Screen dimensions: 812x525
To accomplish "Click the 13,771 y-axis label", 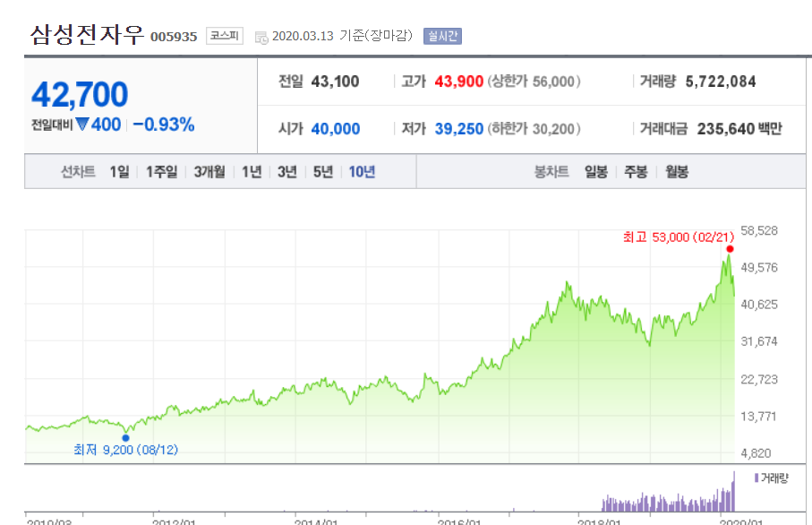I will tap(758, 417).
